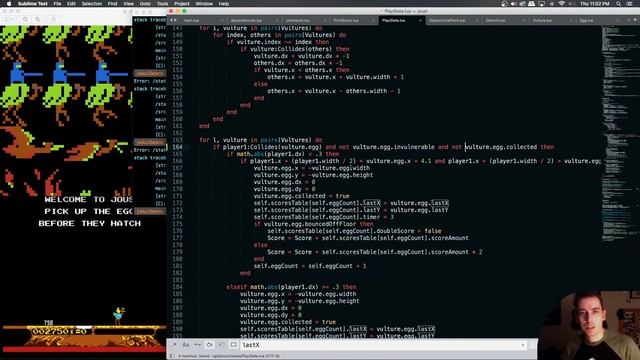Click the Thu 11:02 PM clock

[595, 4]
